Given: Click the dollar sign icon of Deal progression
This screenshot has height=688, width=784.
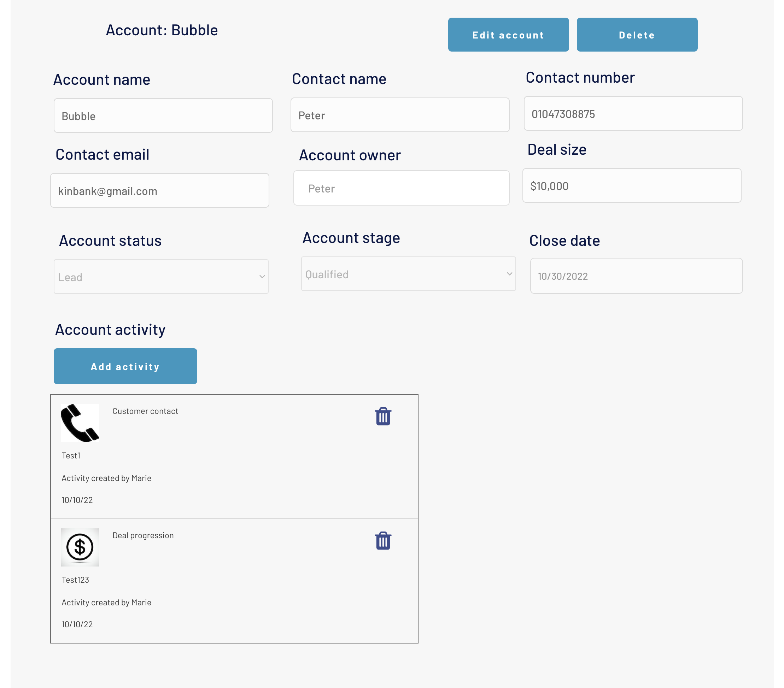Looking at the screenshot, I should coord(80,547).
